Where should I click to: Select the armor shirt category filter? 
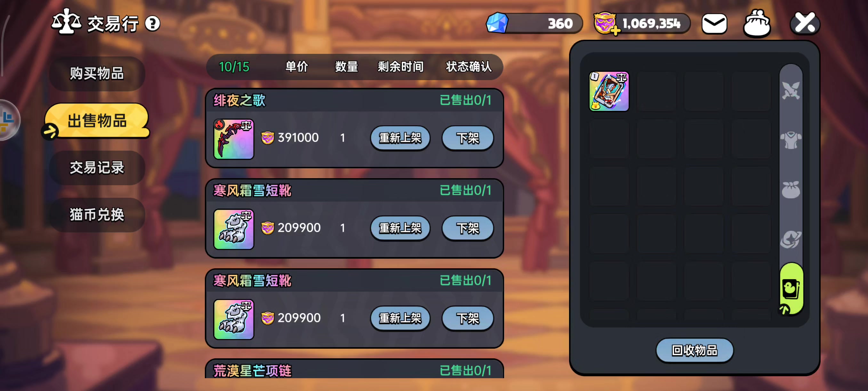(791, 140)
